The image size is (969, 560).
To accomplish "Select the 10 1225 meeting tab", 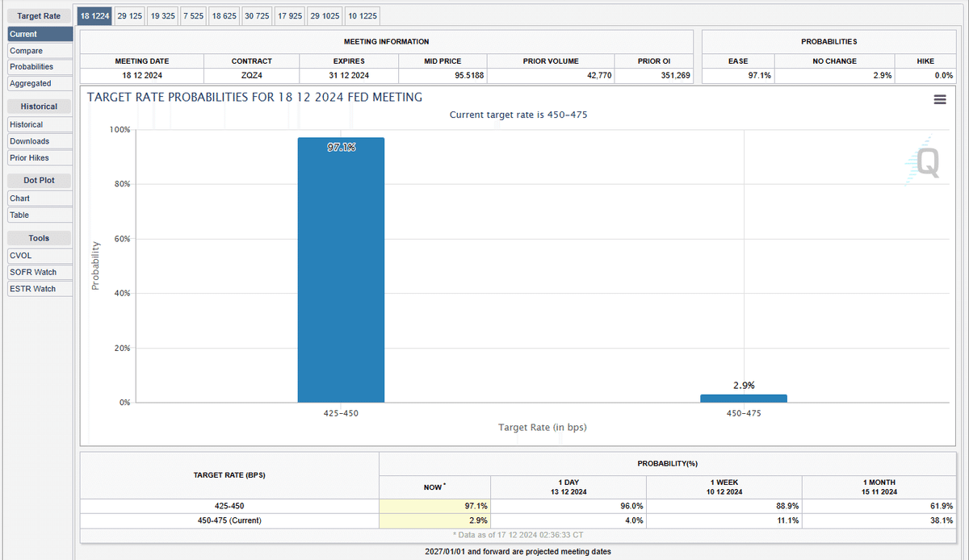I will click(x=362, y=16).
